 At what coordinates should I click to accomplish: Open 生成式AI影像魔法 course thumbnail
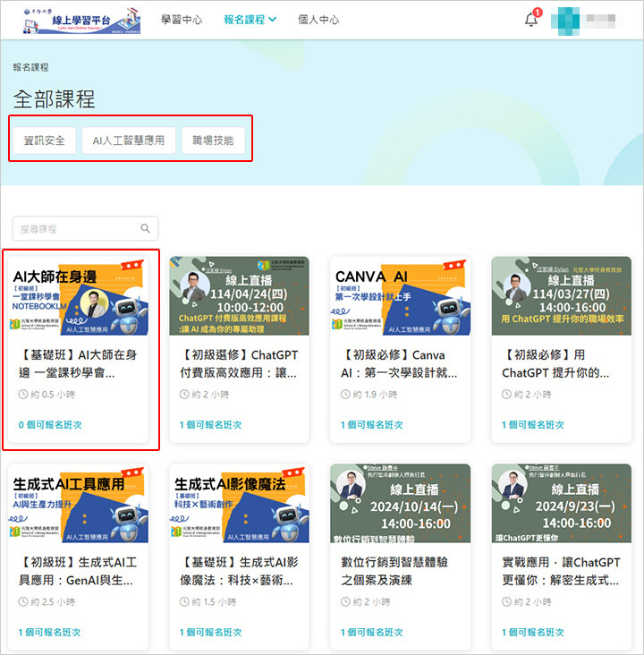(240, 504)
